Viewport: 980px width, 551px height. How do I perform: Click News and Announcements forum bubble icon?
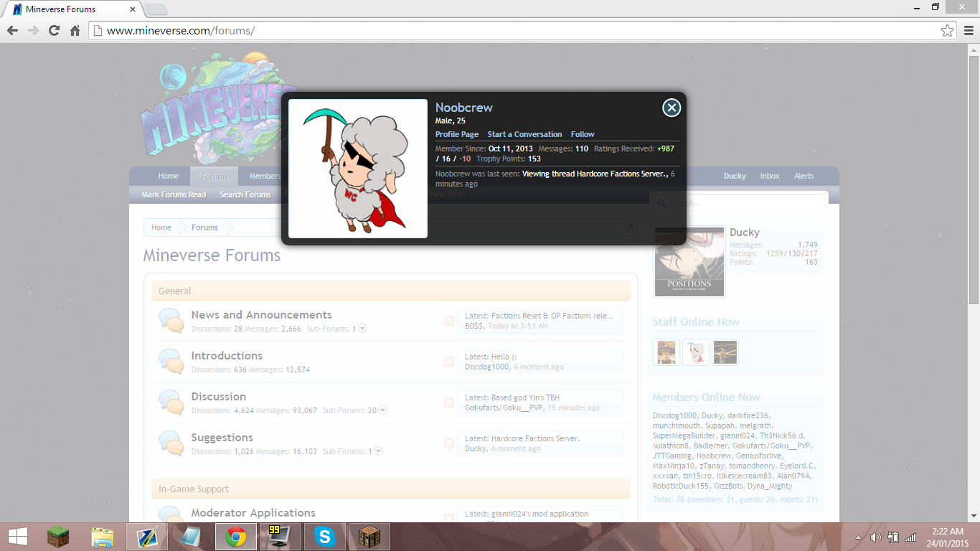point(171,321)
